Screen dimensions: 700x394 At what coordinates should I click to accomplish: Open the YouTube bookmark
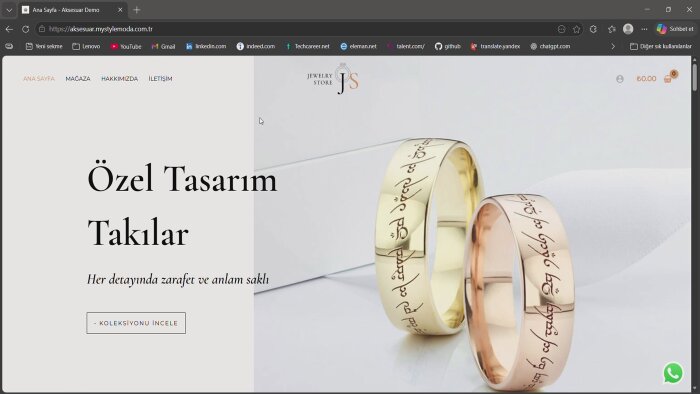(126, 46)
